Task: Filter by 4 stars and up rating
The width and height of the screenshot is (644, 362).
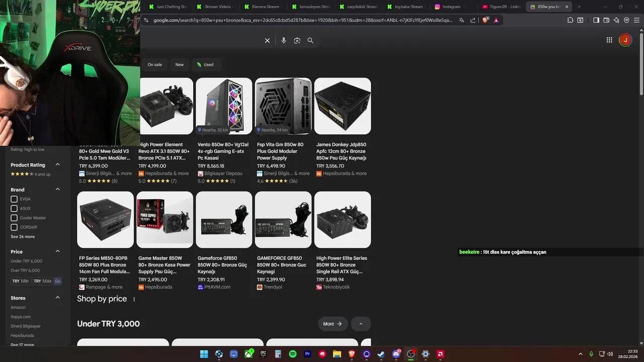Action: tap(31, 174)
